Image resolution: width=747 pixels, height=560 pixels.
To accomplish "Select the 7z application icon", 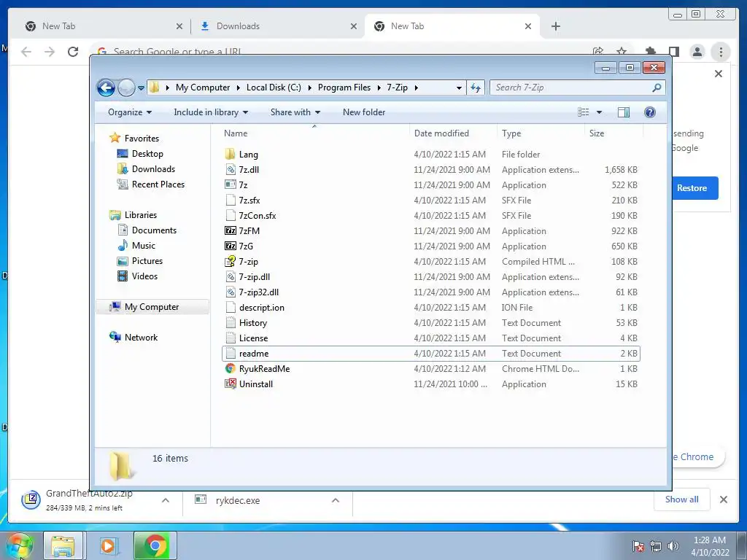I will 230,184.
